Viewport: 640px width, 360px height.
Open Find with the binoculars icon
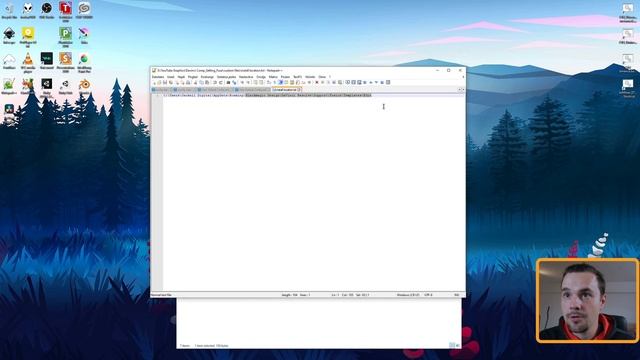228,82
